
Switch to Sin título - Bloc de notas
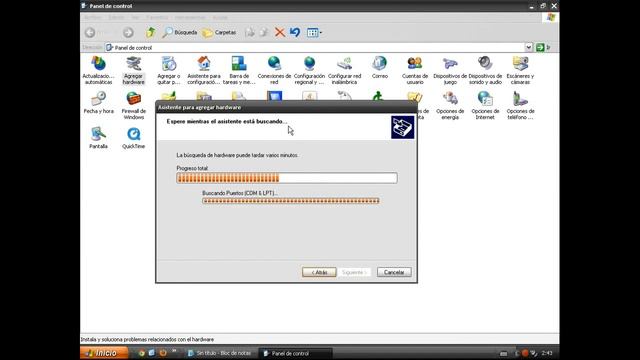click(x=219, y=353)
